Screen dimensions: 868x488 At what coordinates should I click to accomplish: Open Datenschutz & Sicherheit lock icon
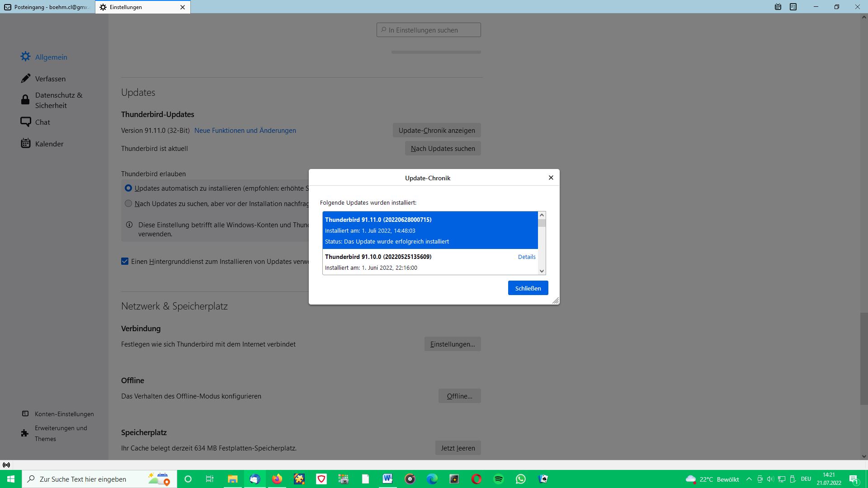tap(25, 100)
